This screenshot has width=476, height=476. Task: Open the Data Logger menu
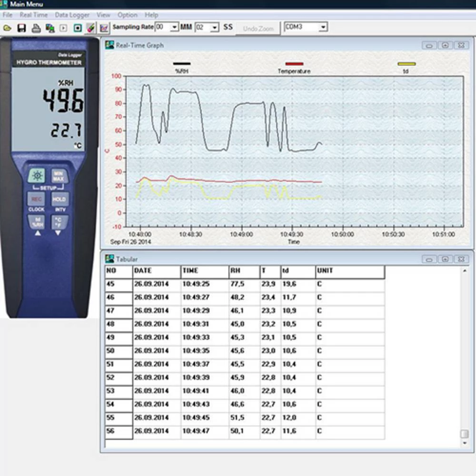click(72, 15)
